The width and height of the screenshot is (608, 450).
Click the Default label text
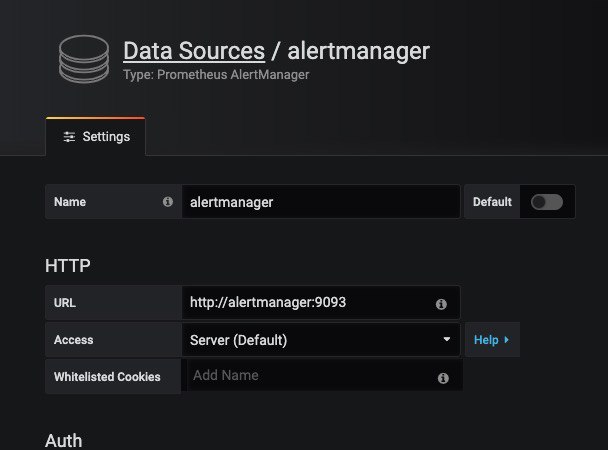[492, 202]
